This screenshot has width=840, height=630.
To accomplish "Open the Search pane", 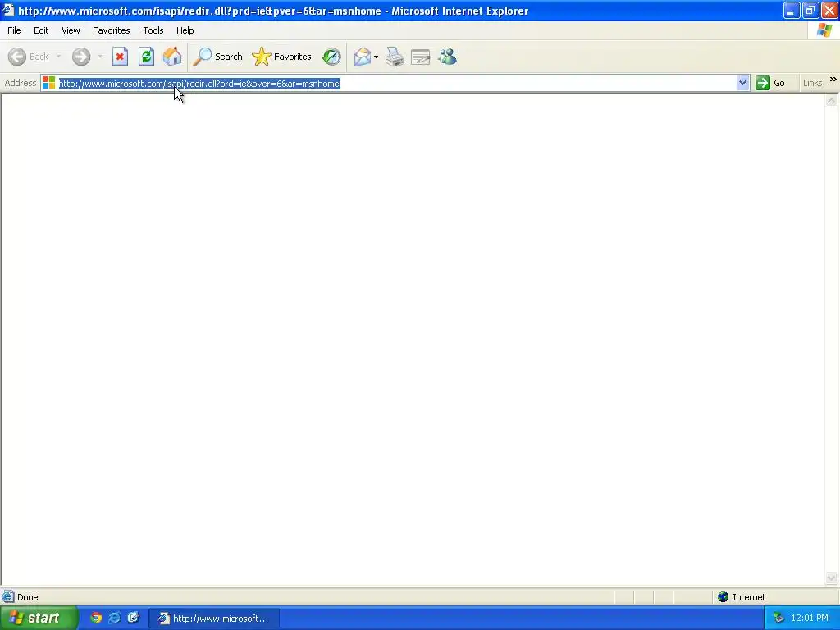I will (217, 57).
